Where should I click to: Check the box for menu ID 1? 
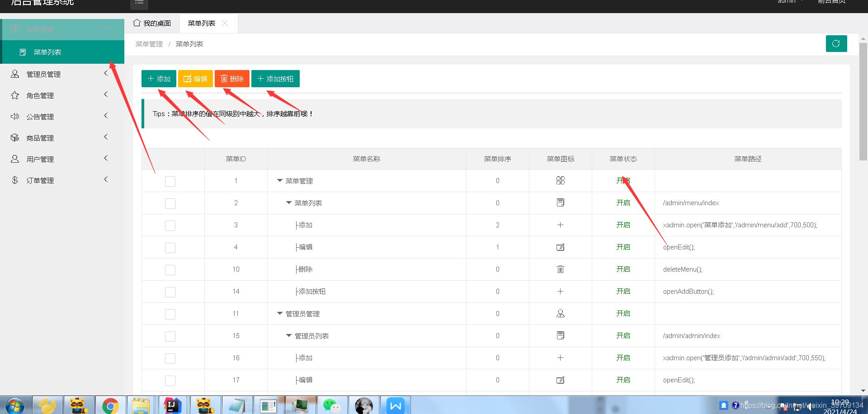(x=170, y=181)
